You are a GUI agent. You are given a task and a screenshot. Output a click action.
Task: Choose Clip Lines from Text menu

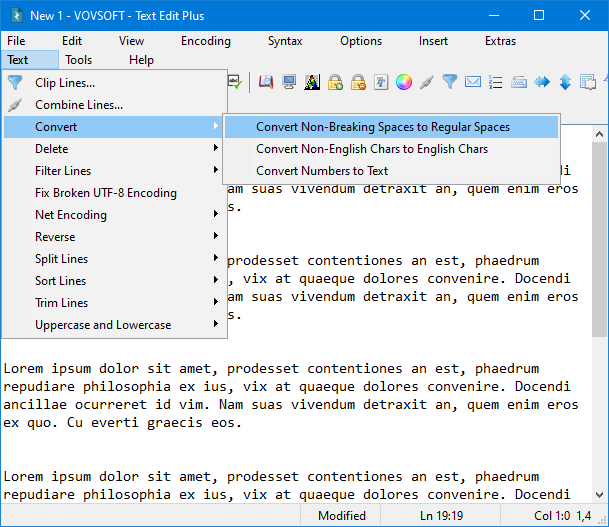pyautogui.click(x=65, y=83)
